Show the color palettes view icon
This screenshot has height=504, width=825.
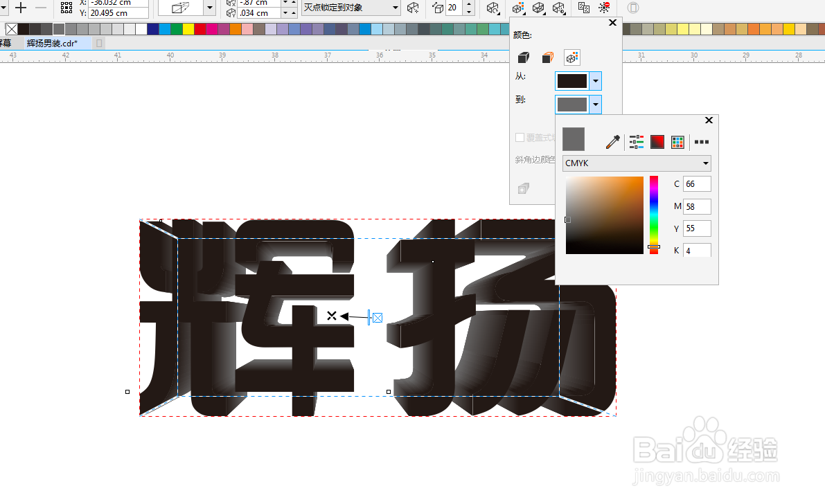pos(677,141)
